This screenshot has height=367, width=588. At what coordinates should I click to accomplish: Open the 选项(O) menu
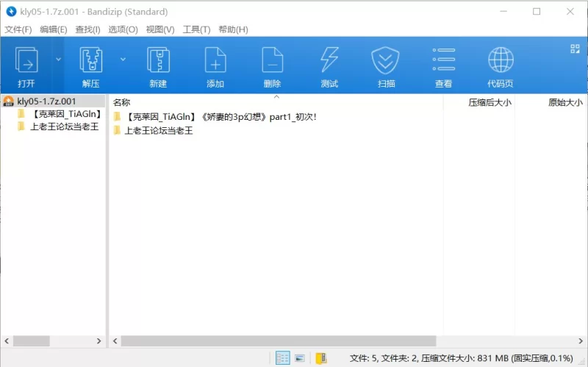tap(123, 29)
